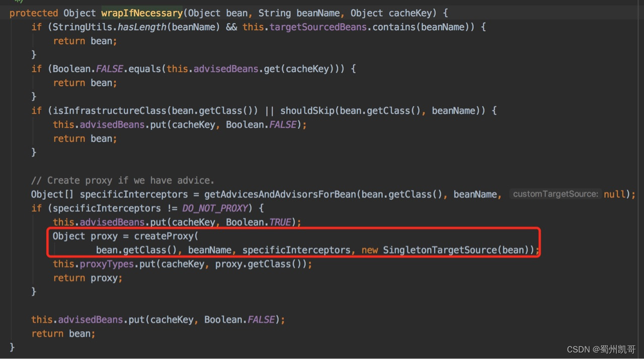The image size is (644, 359).
Task: Click the || operator before shouldSkip
Action: coord(269,110)
